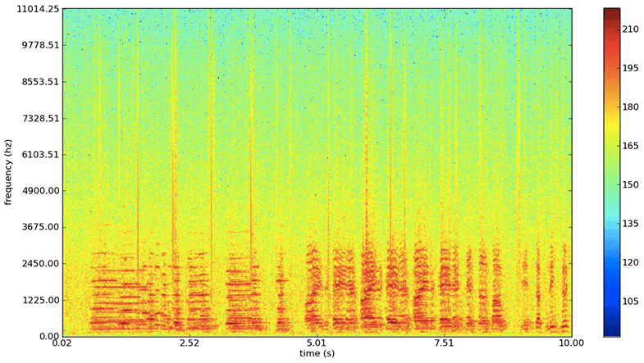Click the 105 colorbar label
The height and width of the screenshot is (363, 644).
630,302
